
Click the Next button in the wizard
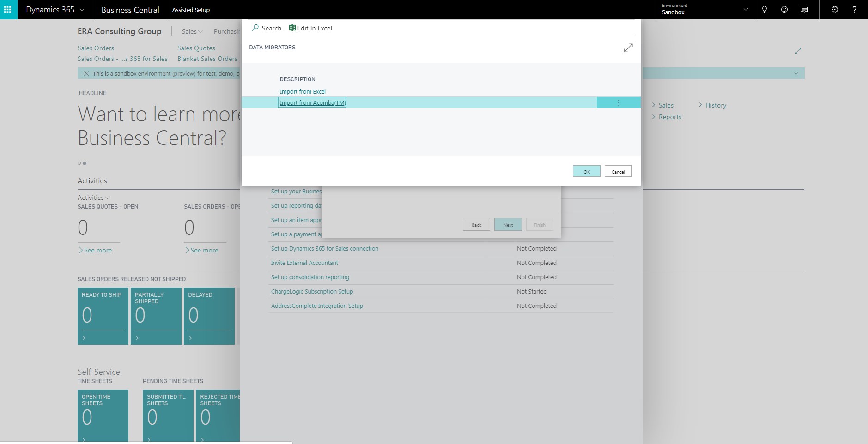(508, 225)
